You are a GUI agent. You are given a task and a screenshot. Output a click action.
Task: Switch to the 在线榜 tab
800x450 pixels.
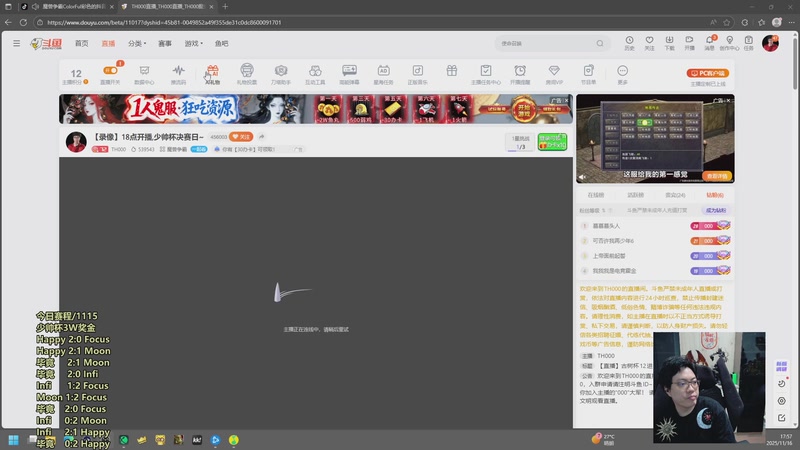595,195
